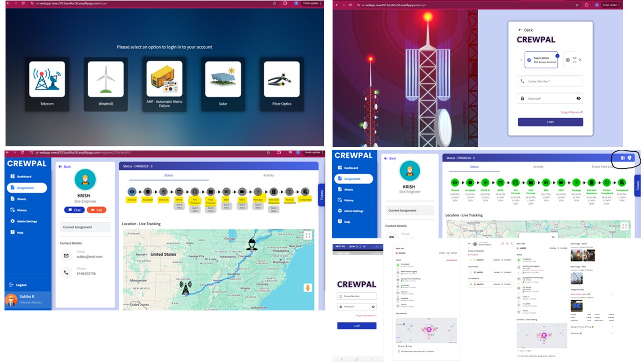Toggle password visibility beside the Forgot Password? link

click(578, 99)
